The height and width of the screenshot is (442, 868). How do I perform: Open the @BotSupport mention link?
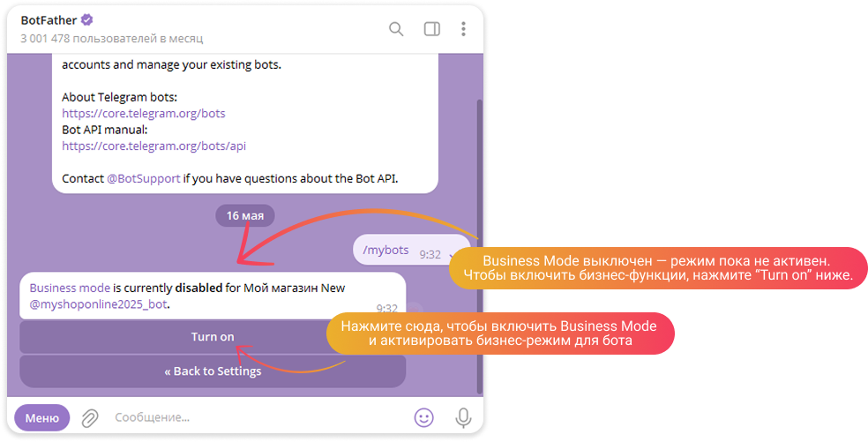[x=144, y=178]
